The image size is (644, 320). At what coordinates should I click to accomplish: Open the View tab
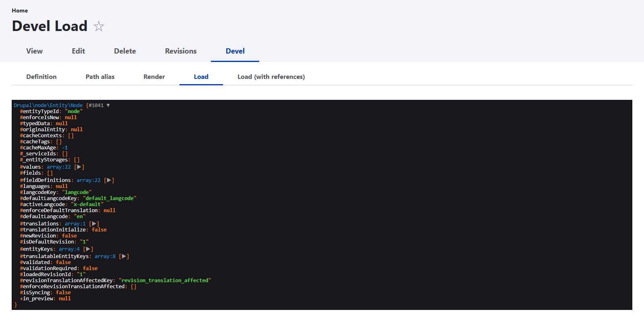(x=34, y=51)
